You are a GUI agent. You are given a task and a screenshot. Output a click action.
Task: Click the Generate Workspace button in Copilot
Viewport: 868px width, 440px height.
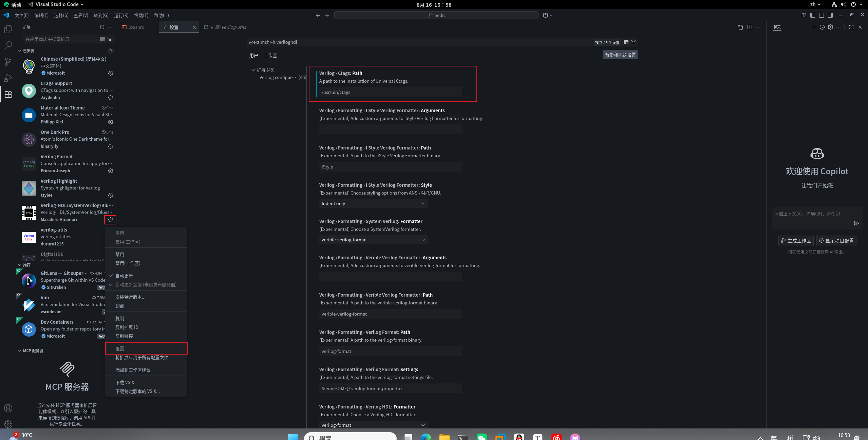(x=796, y=241)
